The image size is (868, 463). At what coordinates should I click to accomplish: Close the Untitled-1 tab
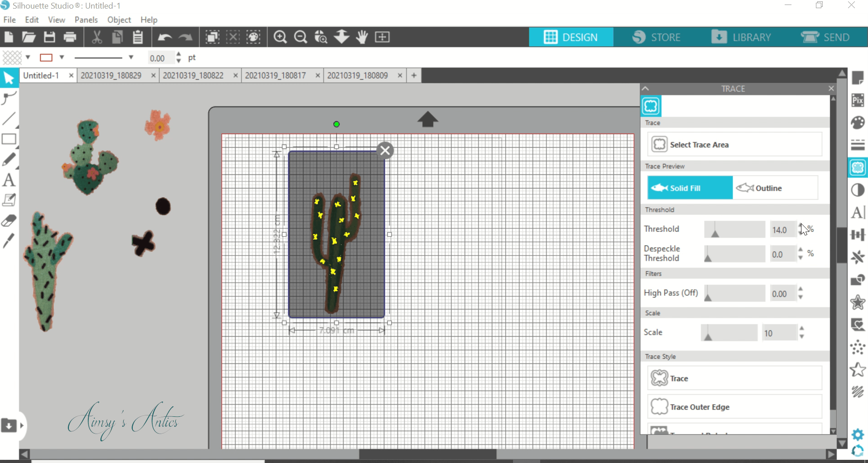coord(71,76)
